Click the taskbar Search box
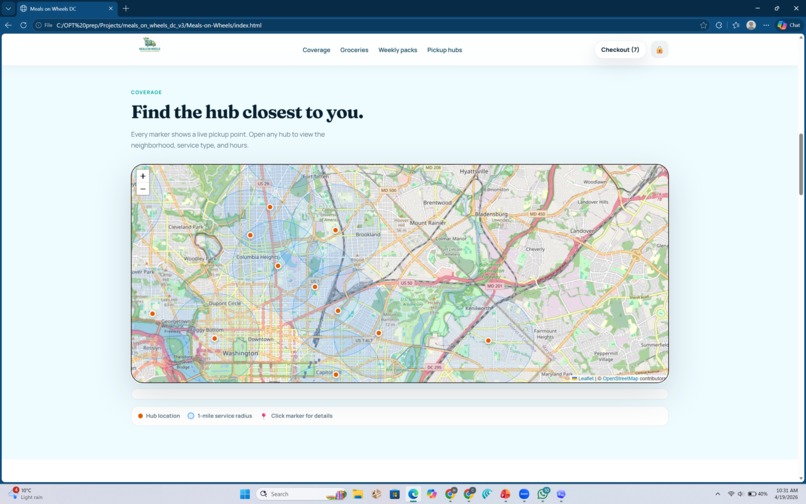Image resolution: width=806 pixels, height=504 pixels. click(x=301, y=494)
